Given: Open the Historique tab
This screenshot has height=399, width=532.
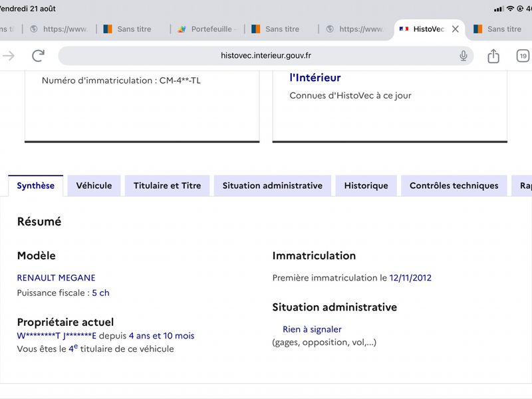Looking at the screenshot, I should (366, 186).
